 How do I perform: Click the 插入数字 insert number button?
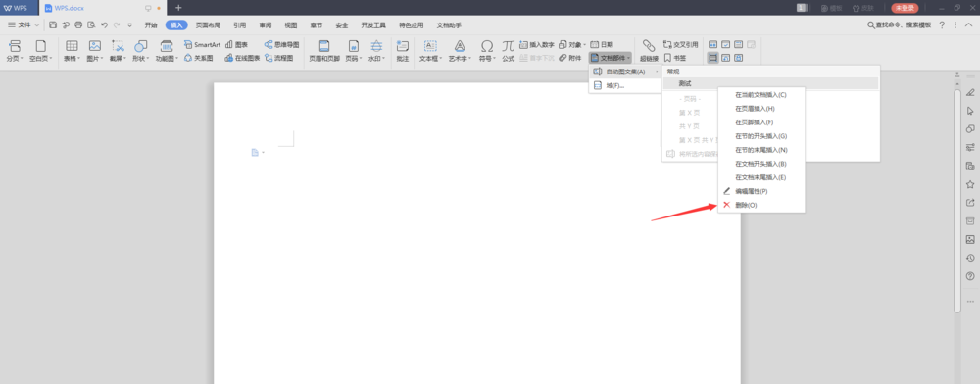[537, 45]
